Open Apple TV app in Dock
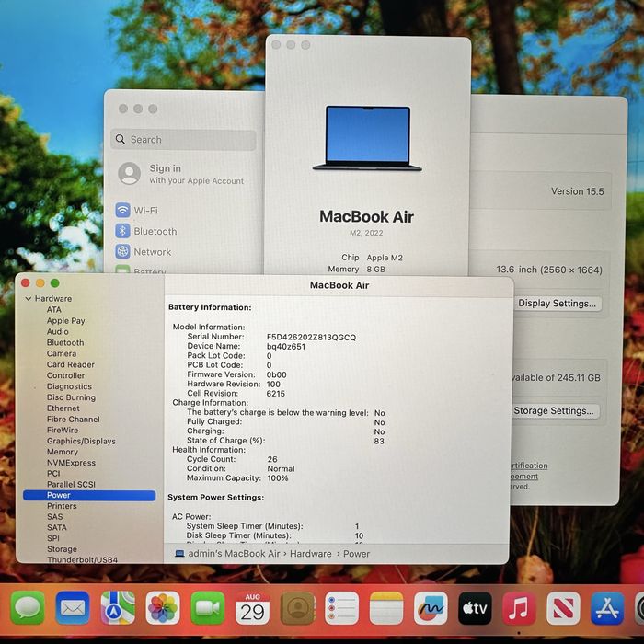 (x=475, y=607)
